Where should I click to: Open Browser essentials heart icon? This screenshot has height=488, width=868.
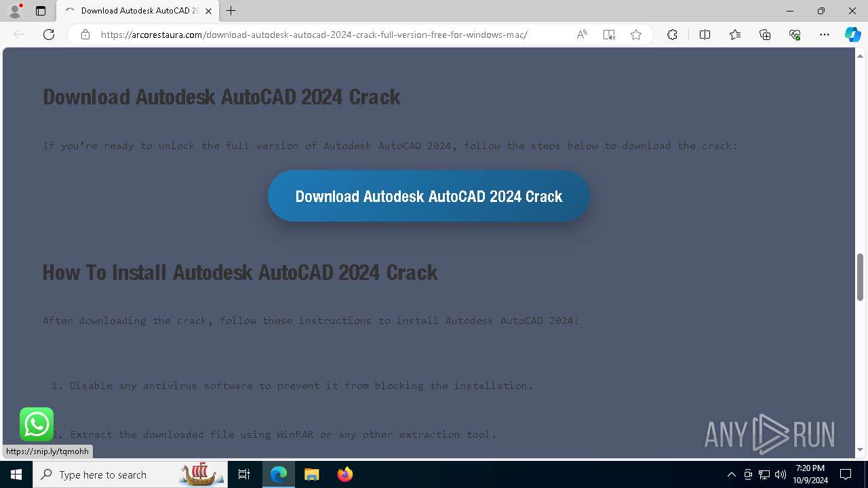795,35
